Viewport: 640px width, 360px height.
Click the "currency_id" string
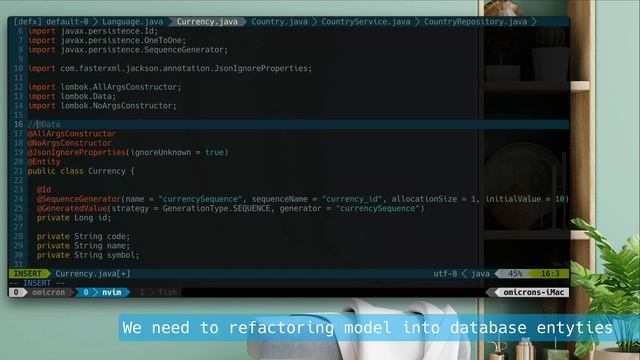click(x=352, y=199)
